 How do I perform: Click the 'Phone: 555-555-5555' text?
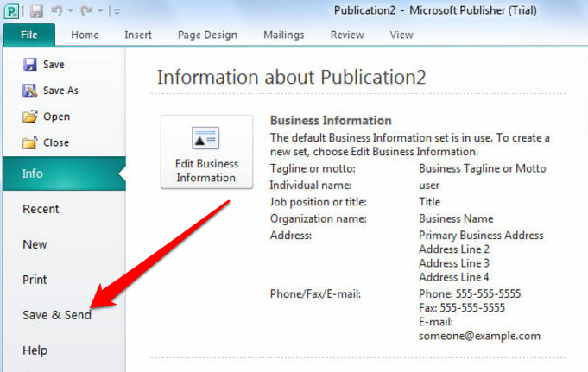click(x=470, y=293)
